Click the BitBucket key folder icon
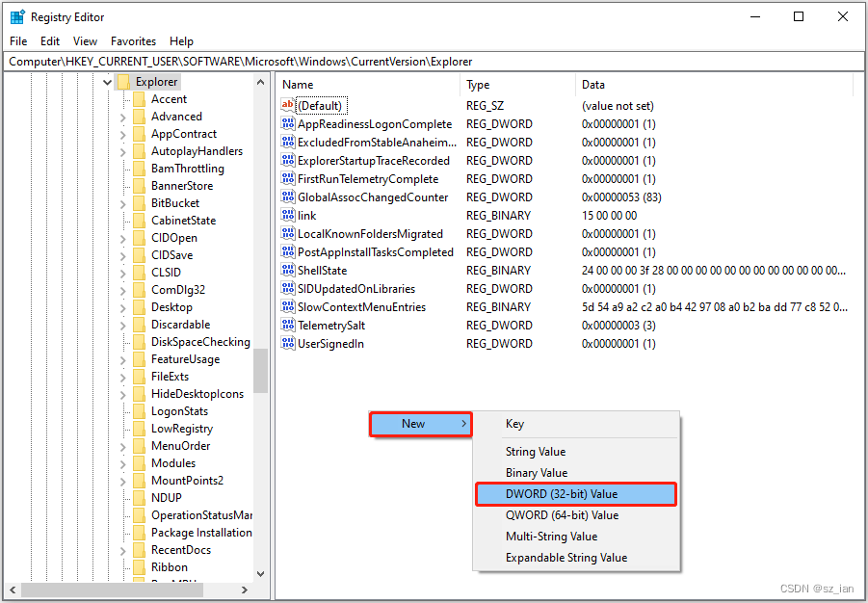The height and width of the screenshot is (603, 868). pos(139,203)
